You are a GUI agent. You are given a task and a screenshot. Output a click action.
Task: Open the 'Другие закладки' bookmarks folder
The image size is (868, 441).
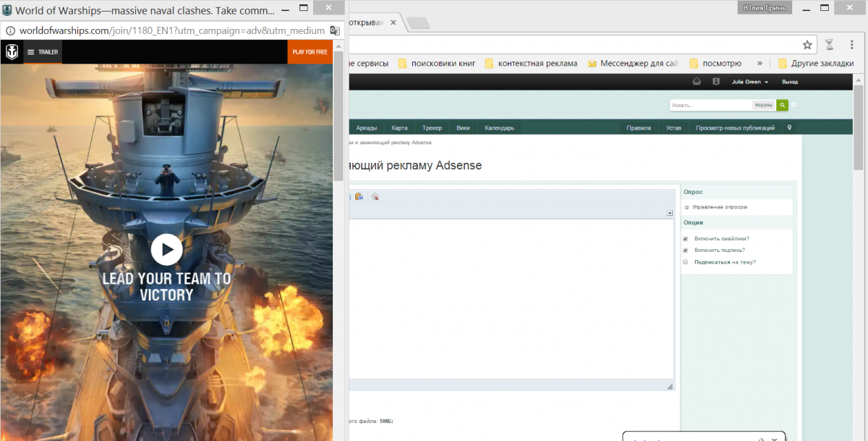(816, 63)
